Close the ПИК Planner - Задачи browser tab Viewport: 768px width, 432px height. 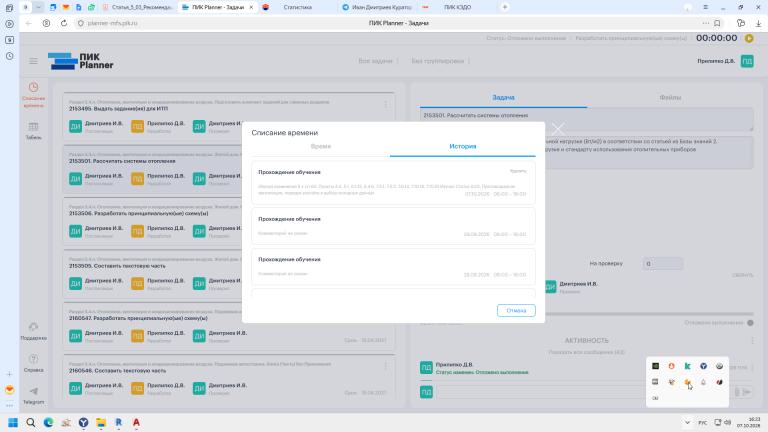coord(251,7)
